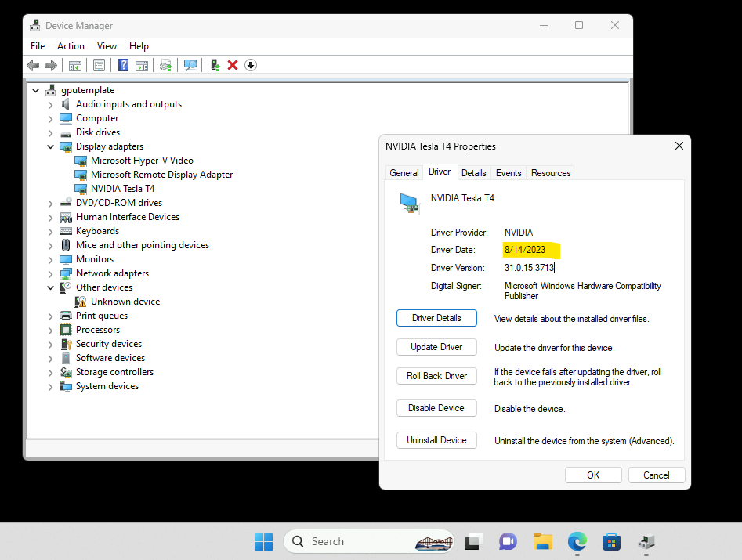Collapse the Other devices category
742x560 pixels.
[x=51, y=287]
